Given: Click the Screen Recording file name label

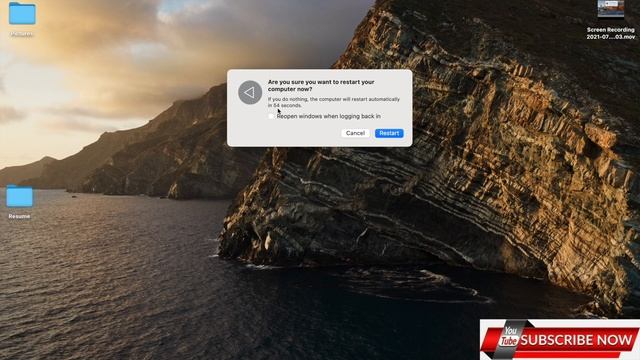Looking at the screenshot, I should (611, 33).
